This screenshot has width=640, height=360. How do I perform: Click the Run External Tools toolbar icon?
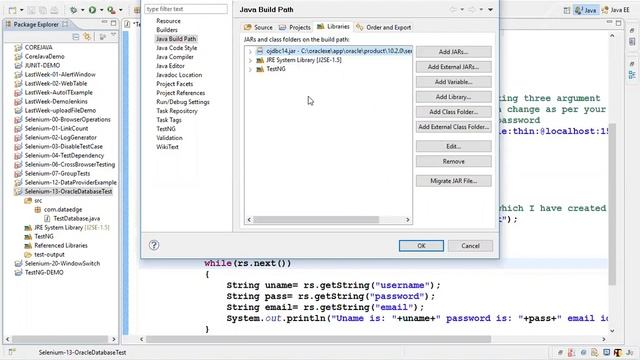pos(111,10)
